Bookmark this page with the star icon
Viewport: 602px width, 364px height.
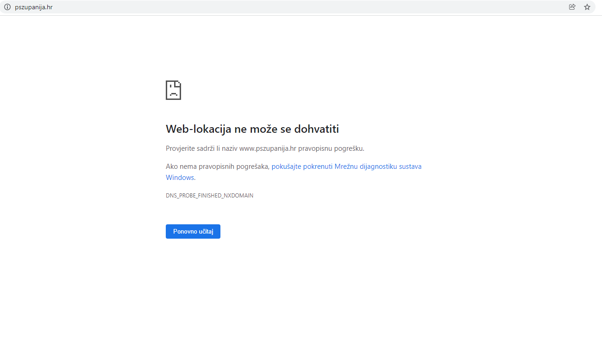(587, 7)
